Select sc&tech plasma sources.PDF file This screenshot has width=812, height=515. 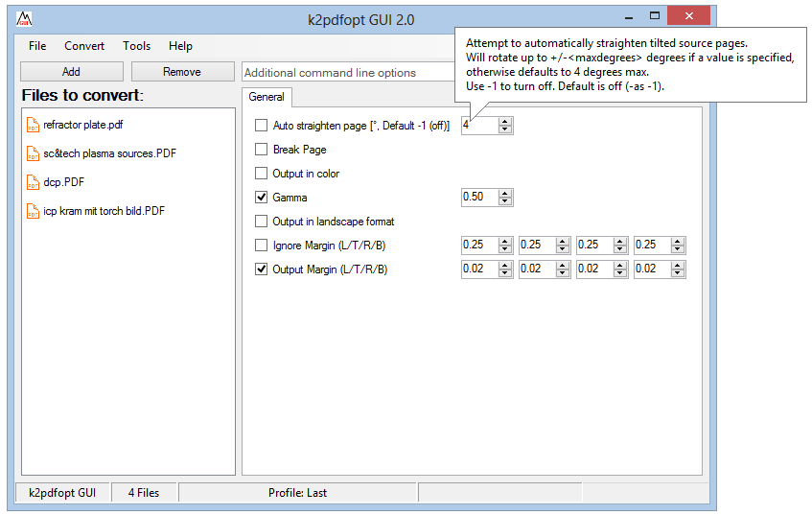tap(110, 153)
